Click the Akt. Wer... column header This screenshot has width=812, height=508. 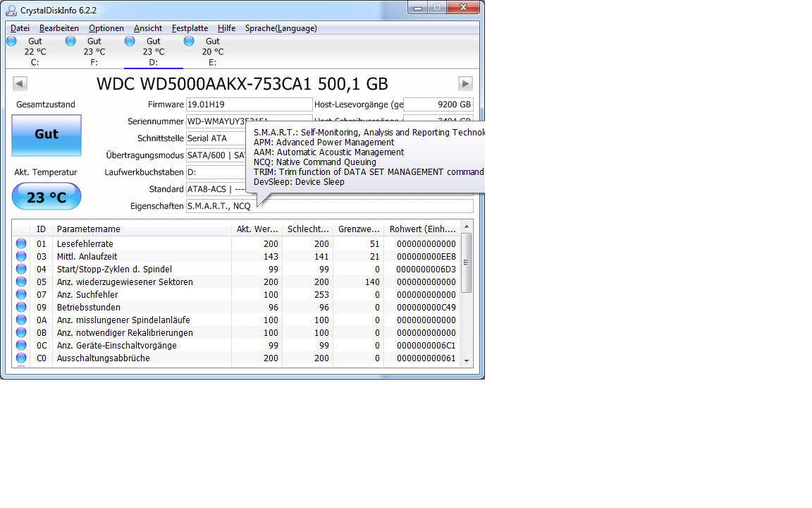point(257,229)
